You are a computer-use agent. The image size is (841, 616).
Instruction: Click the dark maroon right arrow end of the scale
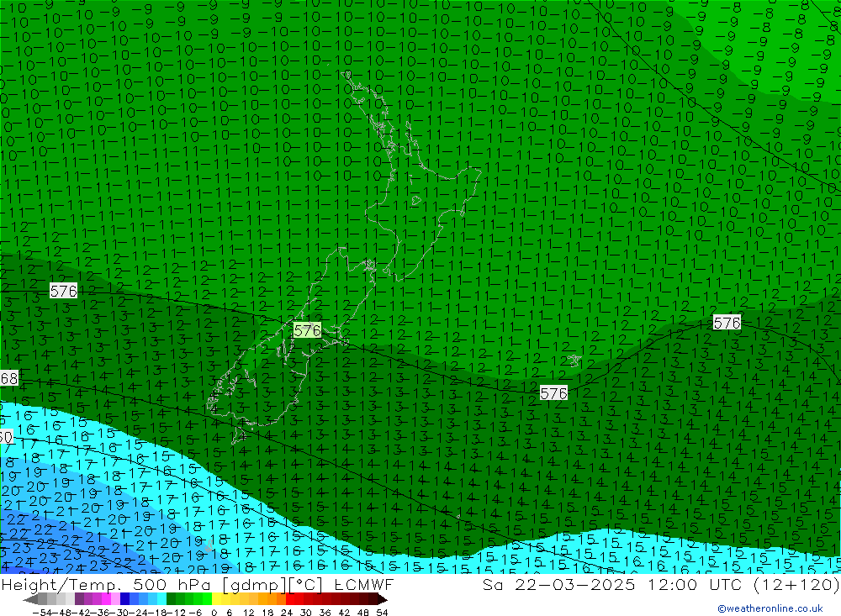(383, 599)
